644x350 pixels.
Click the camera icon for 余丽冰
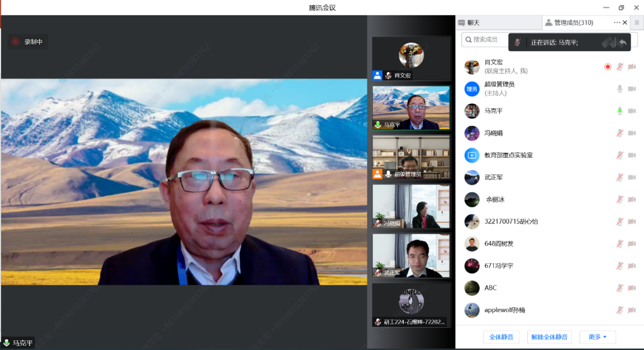[632, 199]
